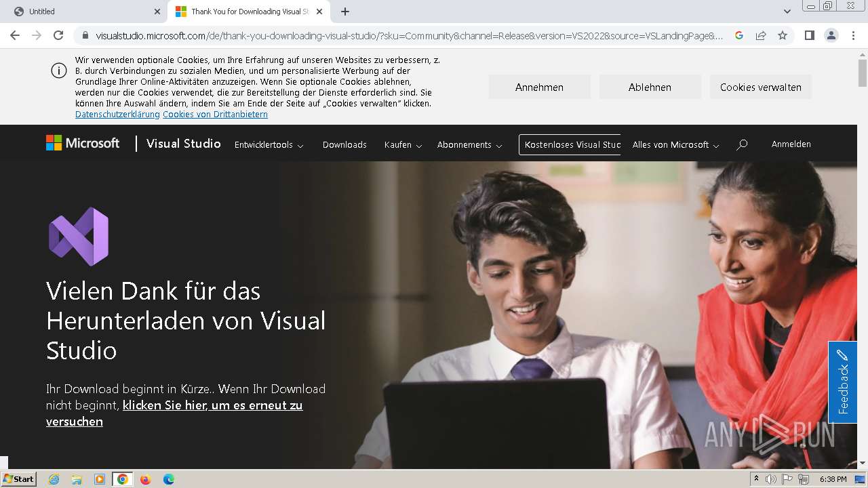Screen dimensions: 868x488
Task: Click the 6:38 PM clock
Action: point(833,479)
